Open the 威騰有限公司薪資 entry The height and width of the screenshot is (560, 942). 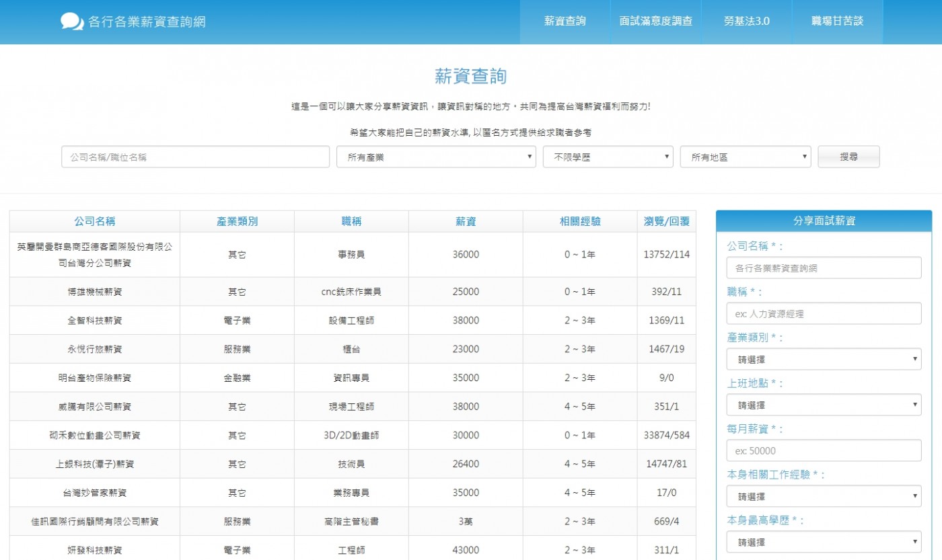(x=95, y=407)
